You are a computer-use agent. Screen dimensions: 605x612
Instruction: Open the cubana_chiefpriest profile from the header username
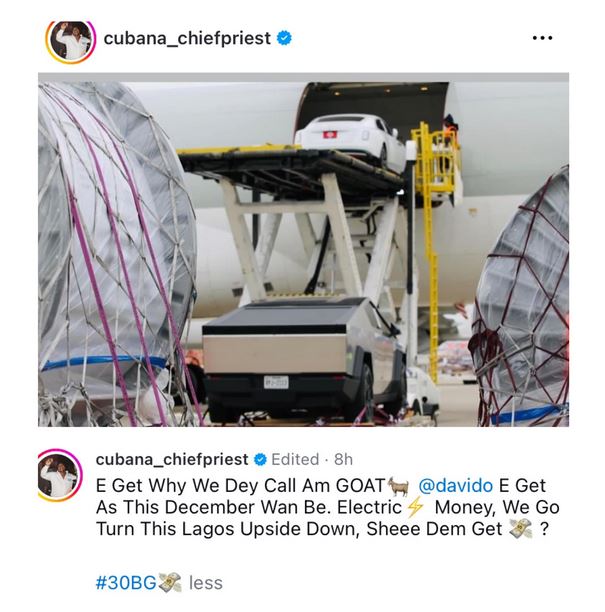(187, 38)
